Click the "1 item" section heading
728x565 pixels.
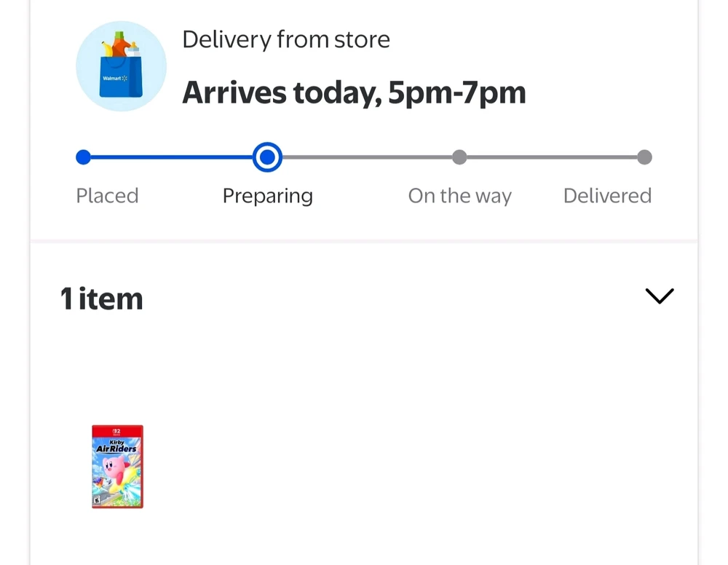(x=101, y=299)
